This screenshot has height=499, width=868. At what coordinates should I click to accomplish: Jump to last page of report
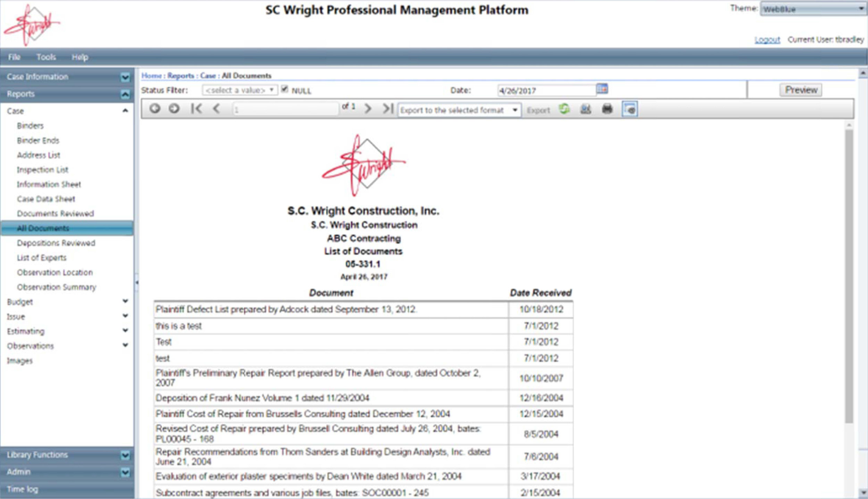tap(388, 109)
